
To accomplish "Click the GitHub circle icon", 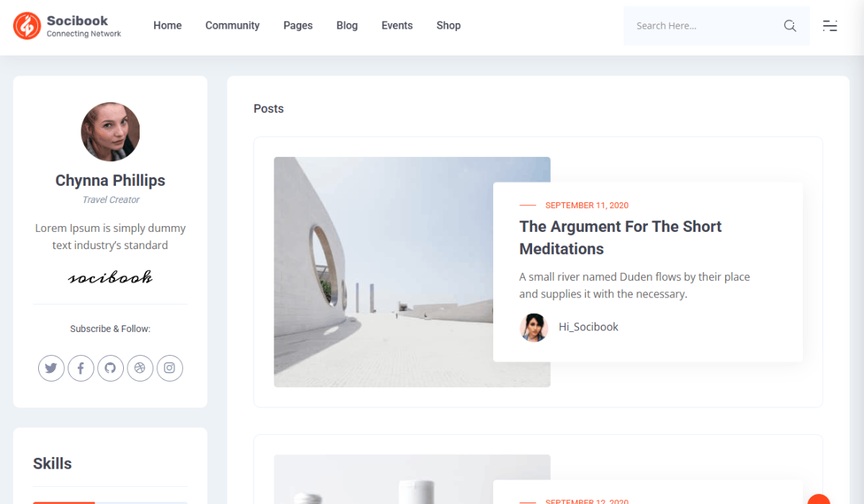I will pos(110,368).
